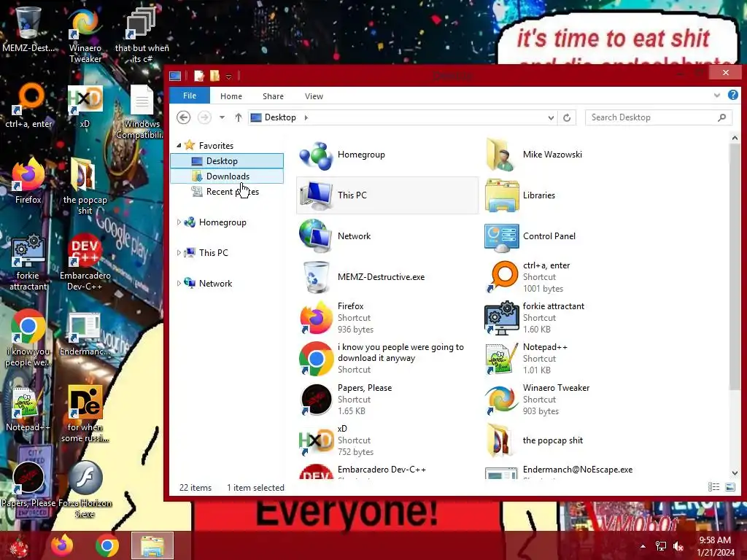Open Customize Quick Access Toolbar dropdown

point(228,77)
